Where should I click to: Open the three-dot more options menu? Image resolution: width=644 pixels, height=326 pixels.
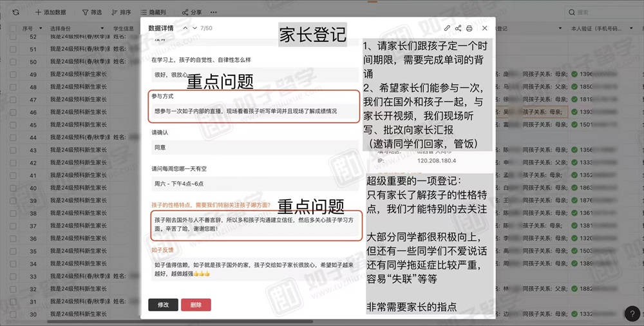tap(214, 12)
